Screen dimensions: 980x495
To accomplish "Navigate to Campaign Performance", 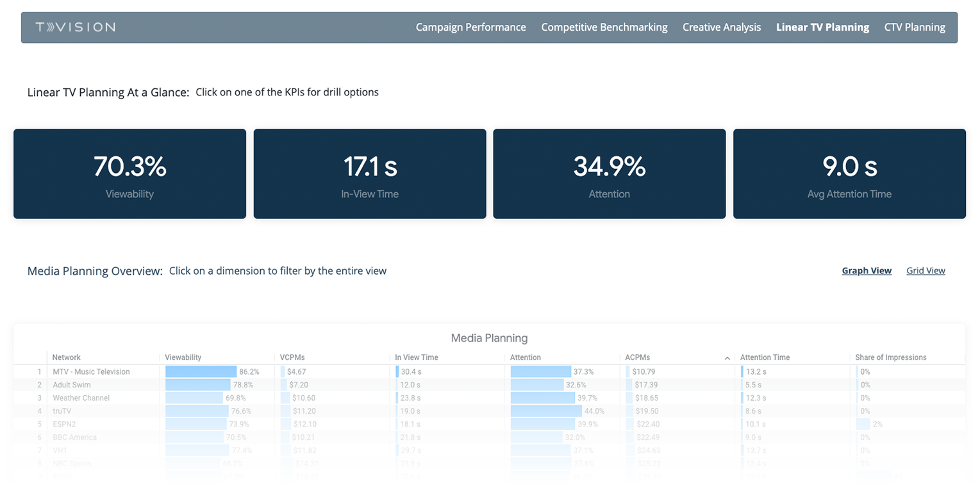I will click(x=470, y=27).
